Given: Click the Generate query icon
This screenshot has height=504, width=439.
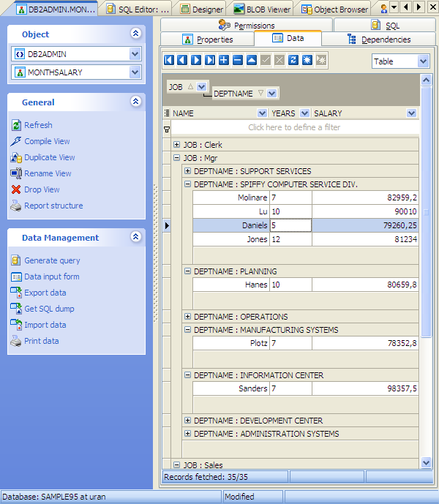Looking at the screenshot, I should tap(16, 260).
